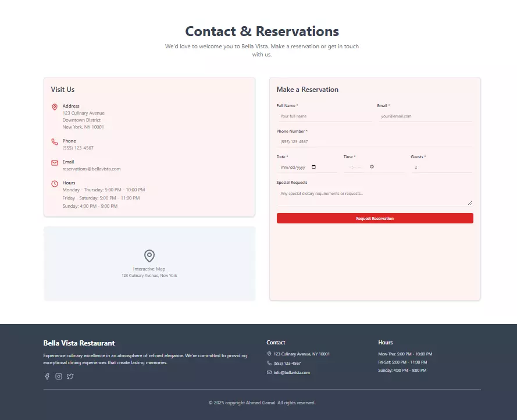Screen dimensions: 517x420
Task: Click the envelope icon beside info@bellavista.com
Action: pyautogui.click(x=268, y=372)
